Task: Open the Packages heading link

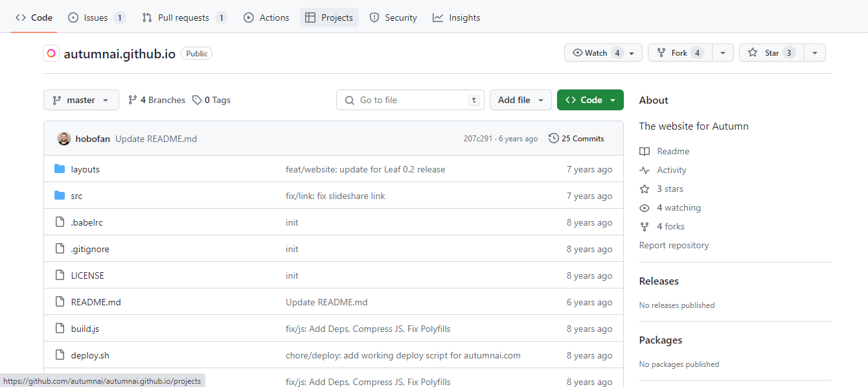Action: (661, 340)
